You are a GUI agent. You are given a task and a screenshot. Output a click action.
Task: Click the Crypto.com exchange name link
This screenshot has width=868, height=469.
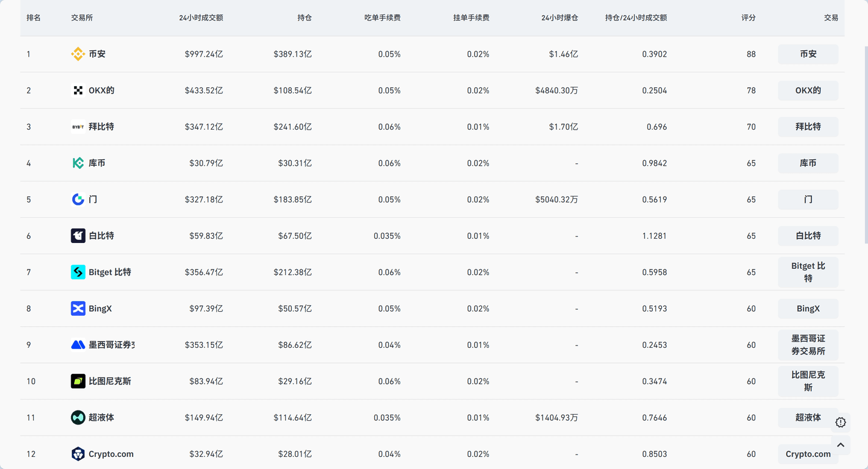coord(111,454)
